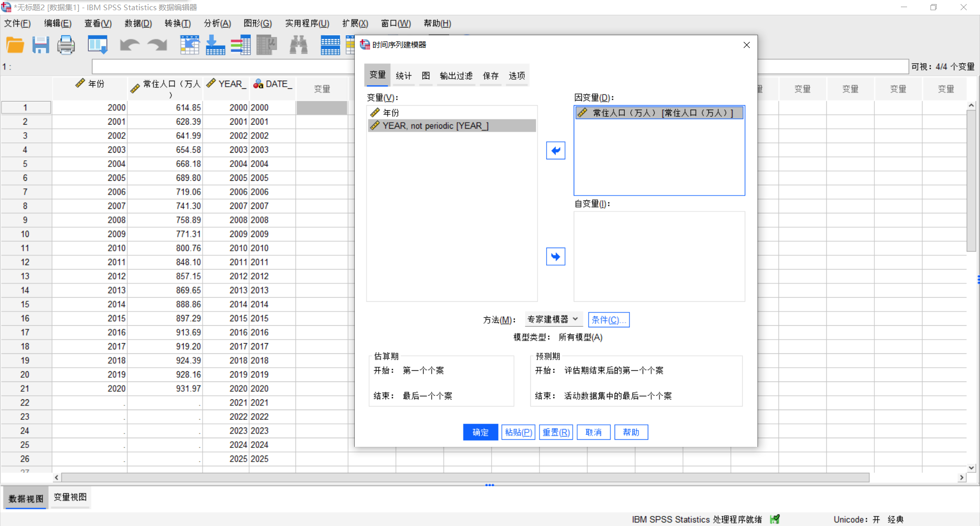Click the 条件(C)... button
980x526 pixels.
click(609, 320)
